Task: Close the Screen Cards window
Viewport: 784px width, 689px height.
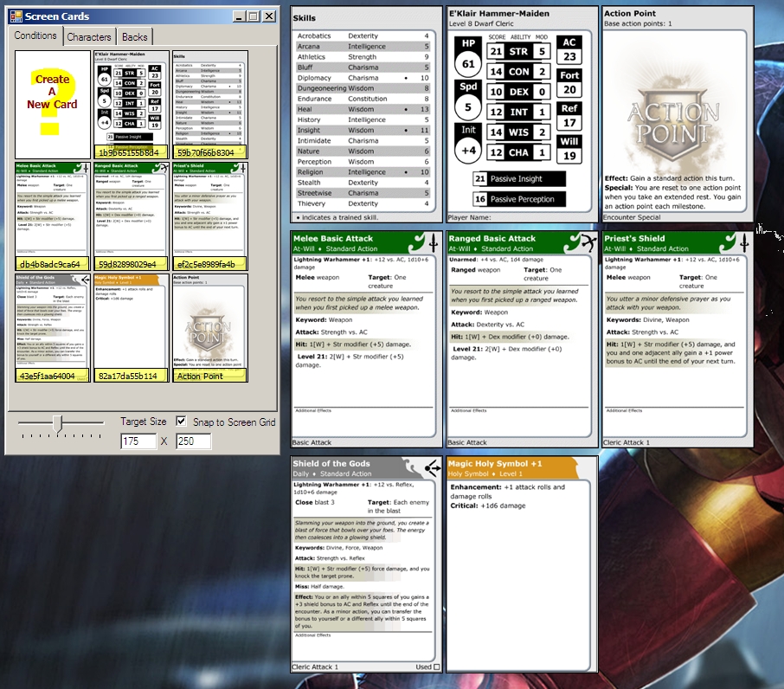Action: pos(269,16)
